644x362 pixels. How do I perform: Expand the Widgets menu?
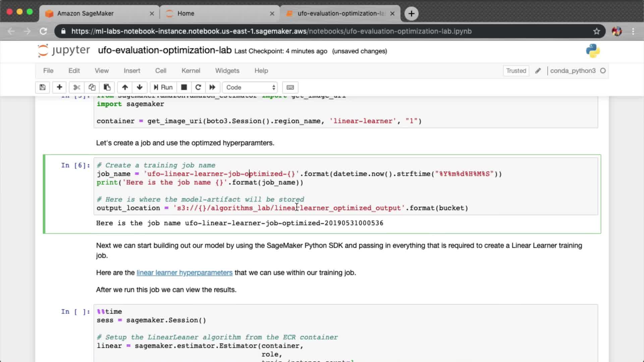227,71
